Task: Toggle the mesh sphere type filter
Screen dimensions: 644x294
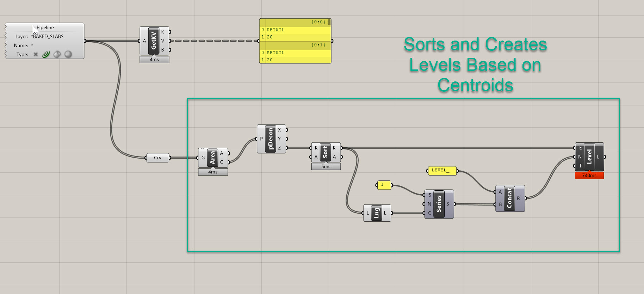Action: [68, 54]
